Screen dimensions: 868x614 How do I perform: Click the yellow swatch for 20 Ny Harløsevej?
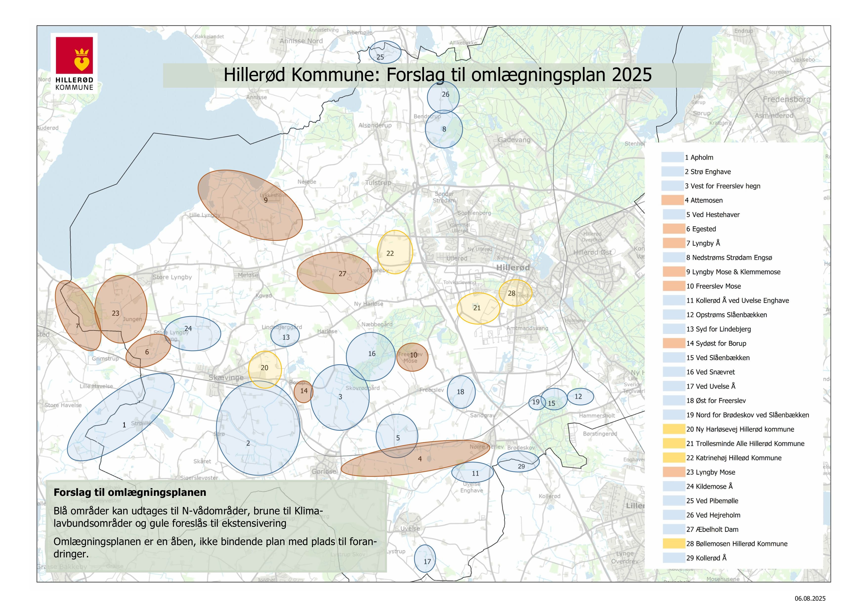coord(674,429)
